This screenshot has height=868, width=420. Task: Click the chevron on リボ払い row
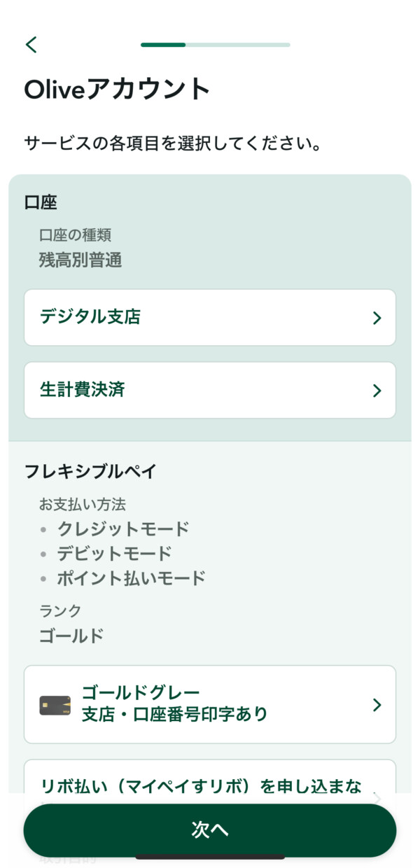click(x=377, y=798)
